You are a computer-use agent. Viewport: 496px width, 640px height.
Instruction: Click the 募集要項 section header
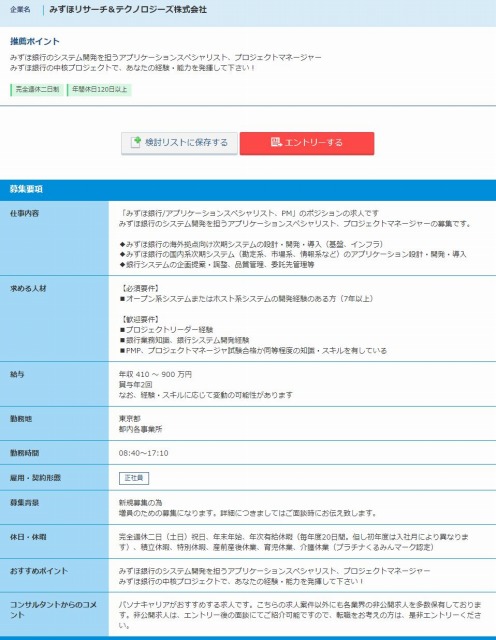pos(26,189)
